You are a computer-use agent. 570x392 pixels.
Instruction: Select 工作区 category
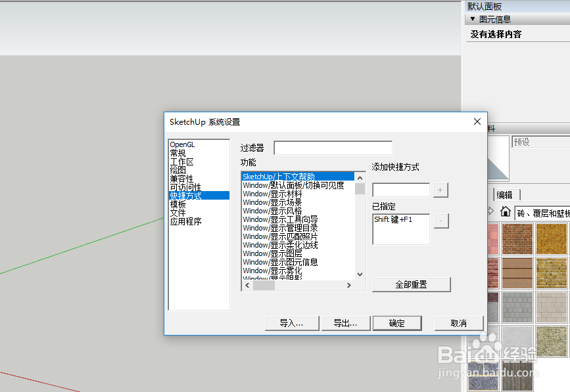coord(181,162)
